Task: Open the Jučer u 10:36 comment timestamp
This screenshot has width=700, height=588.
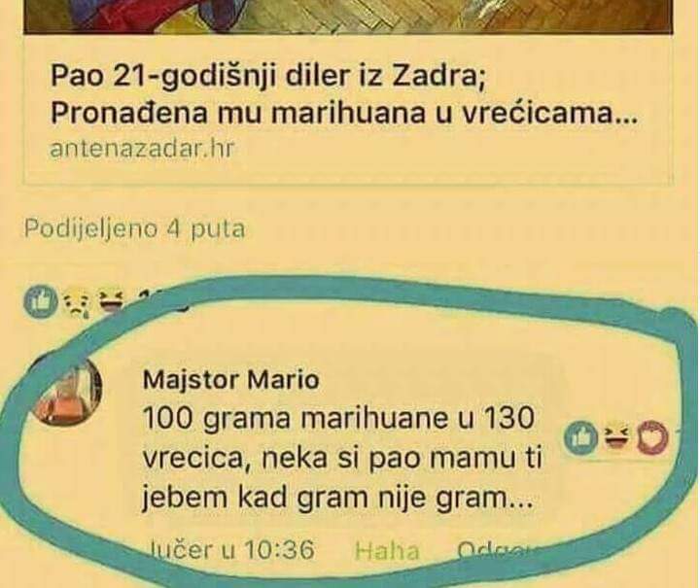Action: click(231, 550)
